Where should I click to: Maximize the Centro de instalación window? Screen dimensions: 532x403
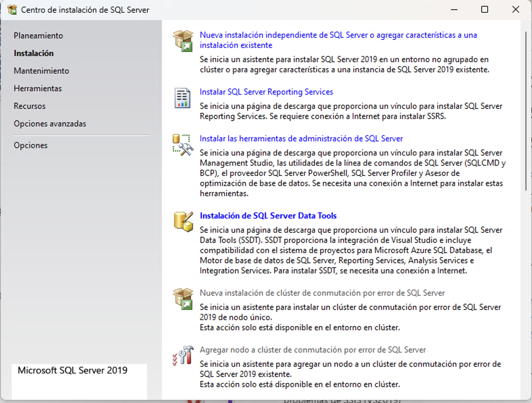tap(485, 9)
